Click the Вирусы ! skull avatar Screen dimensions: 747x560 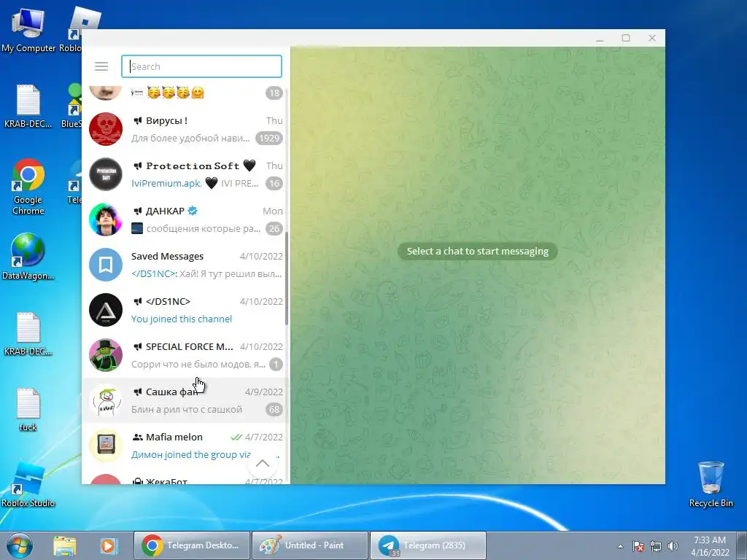click(x=106, y=129)
